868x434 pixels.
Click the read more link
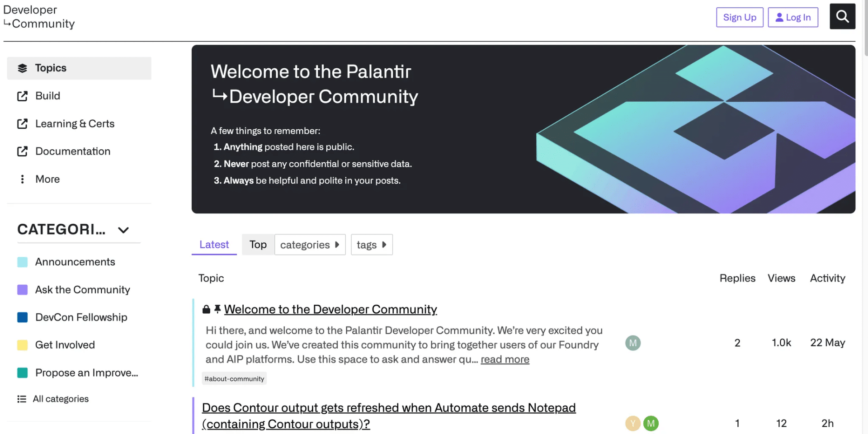point(505,359)
